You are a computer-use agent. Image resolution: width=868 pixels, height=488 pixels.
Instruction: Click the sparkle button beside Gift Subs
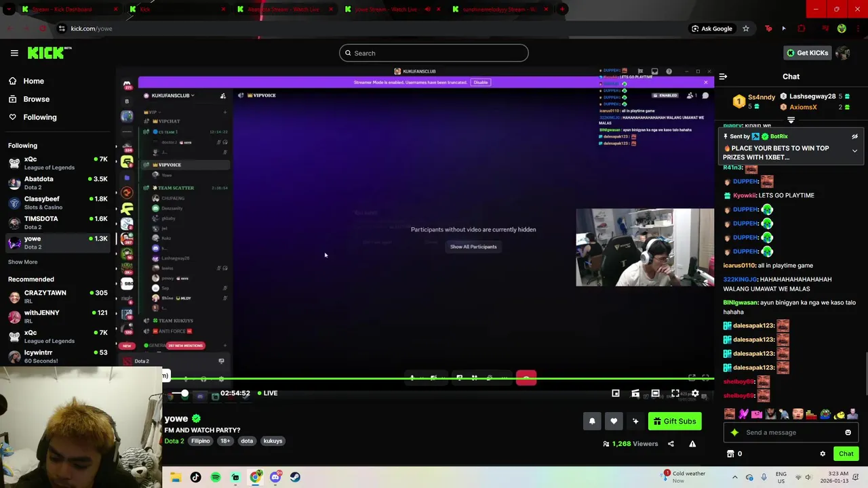pyautogui.click(x=635, y=422)
